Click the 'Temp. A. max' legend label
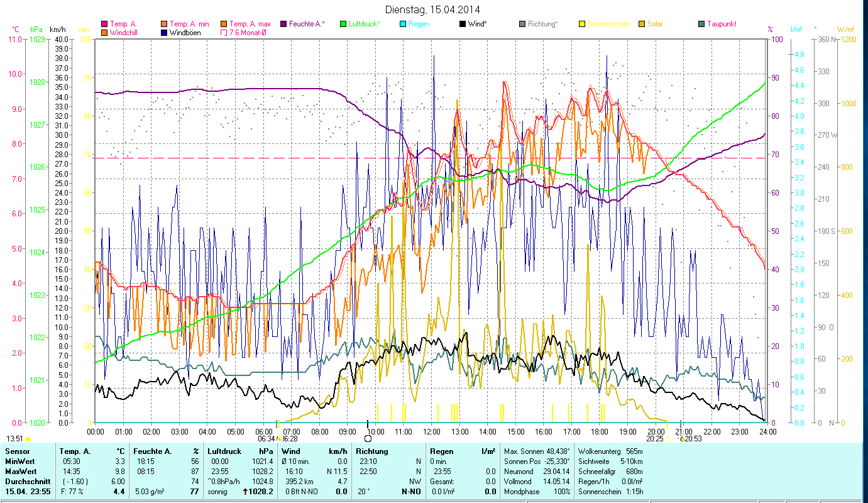Image resolution: width=868 pixels, height=503 pixels. pos(250,25)
